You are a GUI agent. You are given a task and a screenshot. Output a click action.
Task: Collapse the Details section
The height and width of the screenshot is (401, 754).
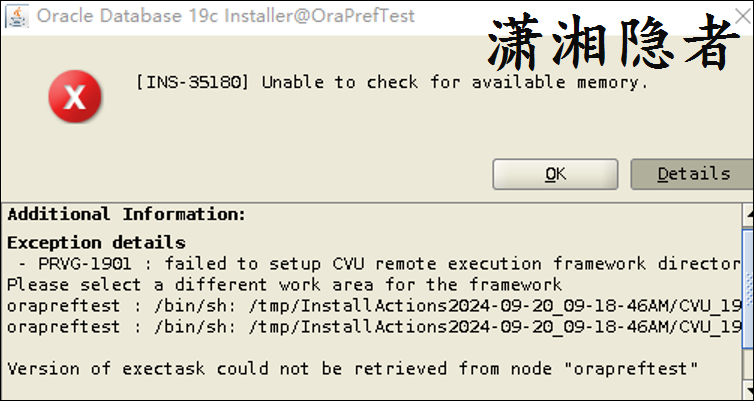click(x=692, y=173)
